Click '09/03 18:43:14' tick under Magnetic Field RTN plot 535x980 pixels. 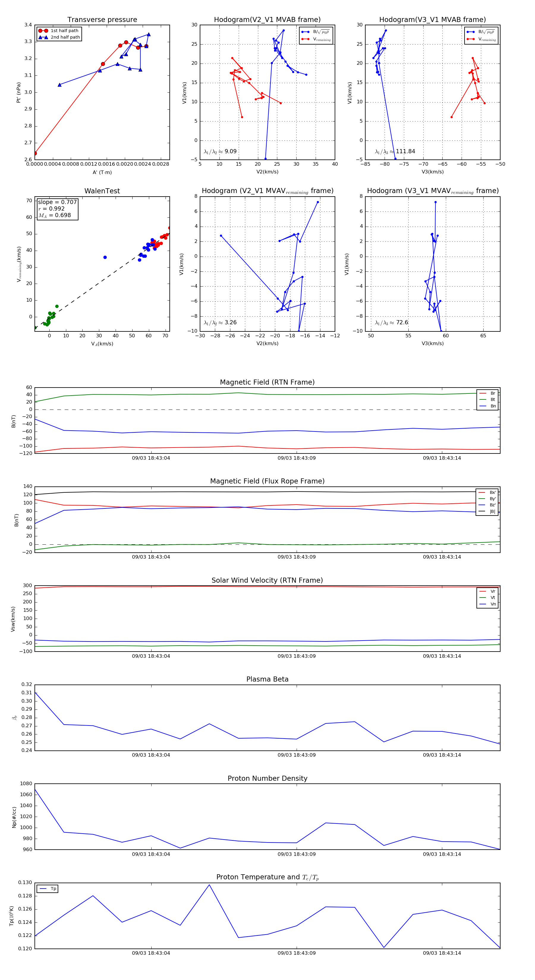pos(442,458)
